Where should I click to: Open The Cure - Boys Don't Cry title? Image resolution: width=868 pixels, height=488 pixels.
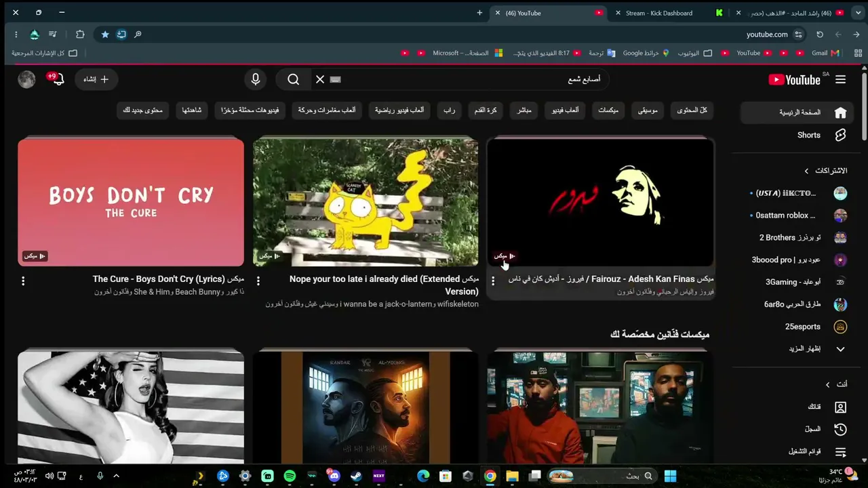point(168,279)
